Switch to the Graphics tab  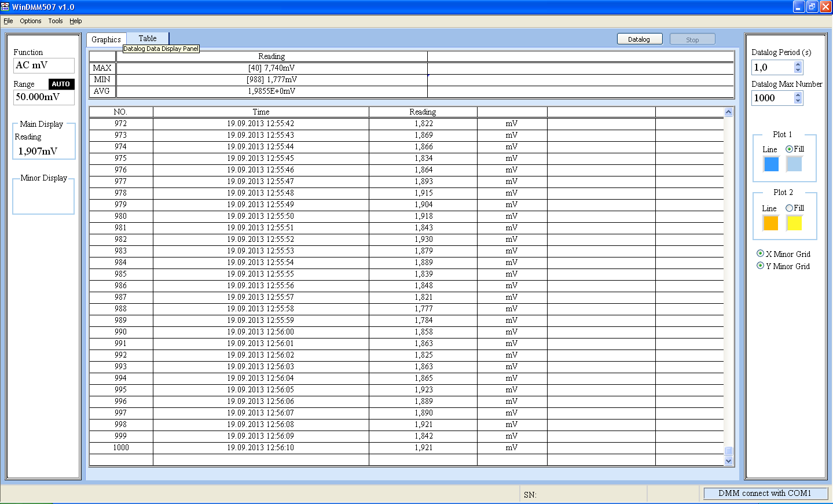pos(106,39)
